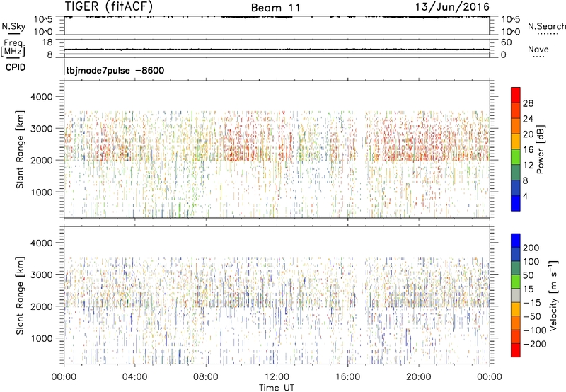
Task: Click the "4000" tick of the power panel
Action: 42,97
